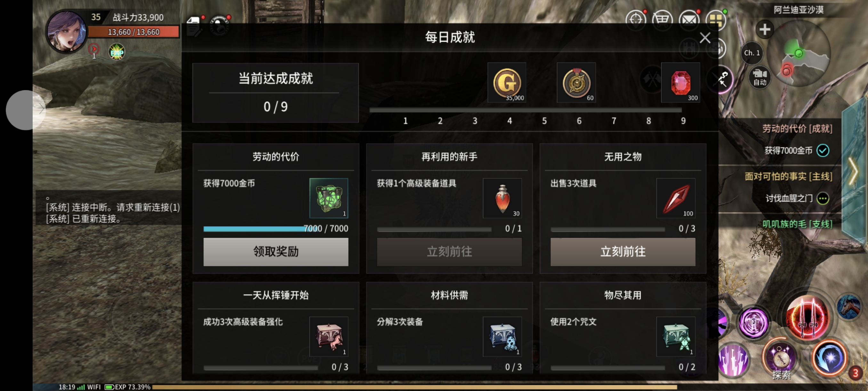
Task: Click the gold coin 35,000 milestone reward
Action: coord(506,82)
